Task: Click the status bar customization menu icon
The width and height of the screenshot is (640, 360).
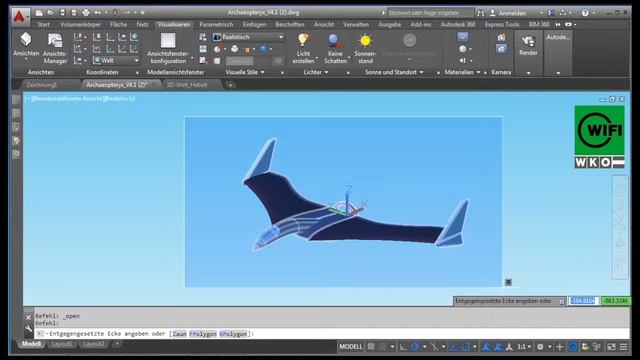Action: pos(623,347)
